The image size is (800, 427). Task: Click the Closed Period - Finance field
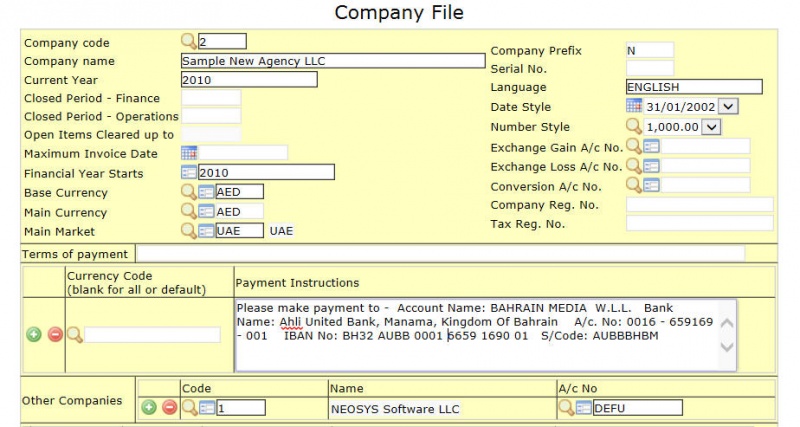point(211,98)
